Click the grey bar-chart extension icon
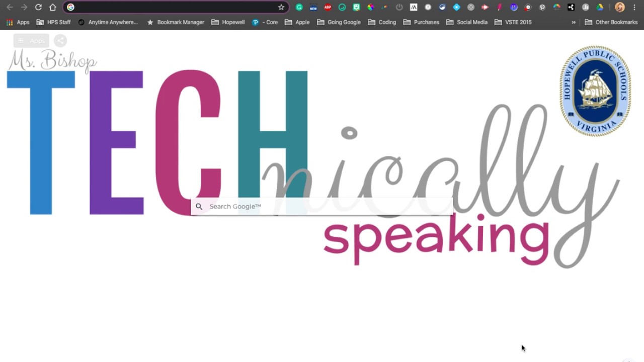 point(586,7)
